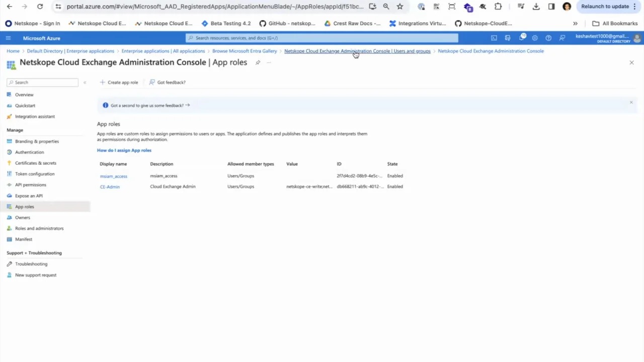The width and height of the screenshot is (644, 362).
Task: Select App roles in the sidebar
Action: click(x=45, y=207)
